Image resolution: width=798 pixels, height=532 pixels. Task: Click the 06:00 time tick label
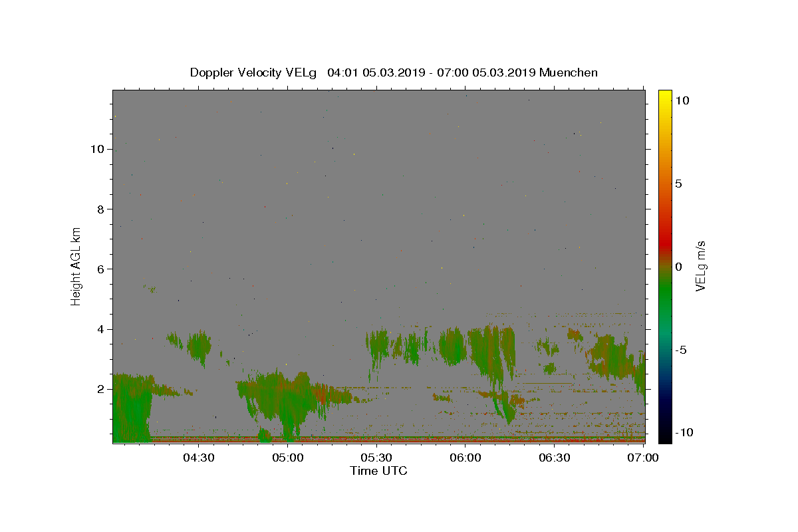(x=466, y=457)
